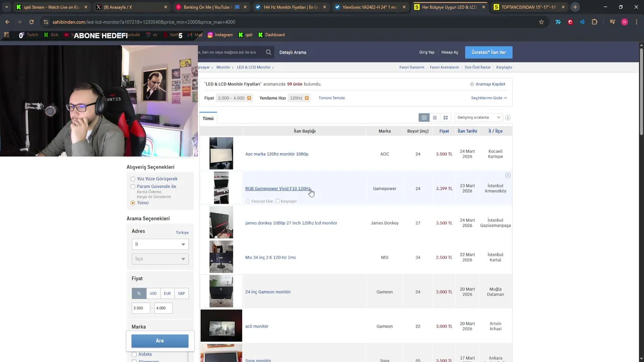Switch to the list view icon
This screenshot has height=362, width=644.
click(x=435, y=118)
